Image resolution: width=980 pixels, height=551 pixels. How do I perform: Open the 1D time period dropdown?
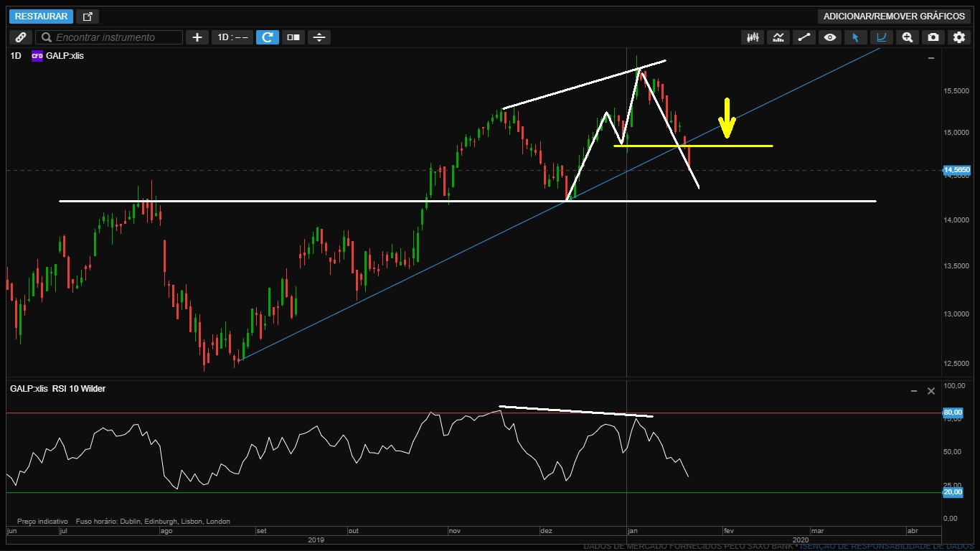(232, 37)
